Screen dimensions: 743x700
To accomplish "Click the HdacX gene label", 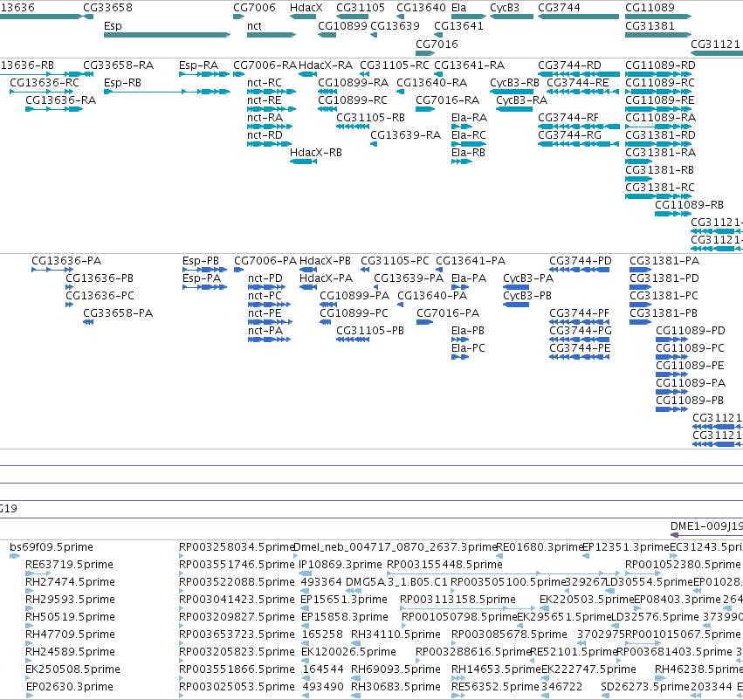I will point(306,8).
